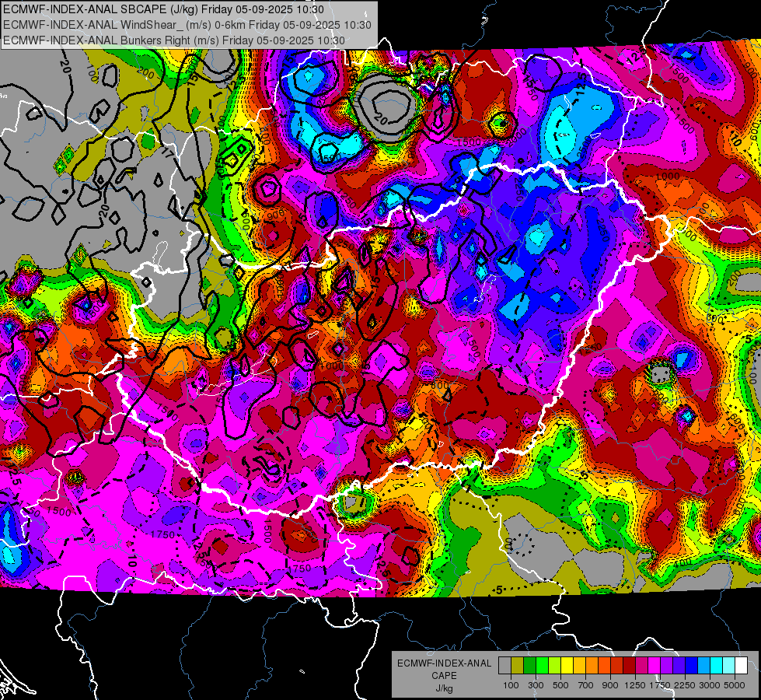
Task: Click the legend tick label 100
Action: click(x=511, y=685)
